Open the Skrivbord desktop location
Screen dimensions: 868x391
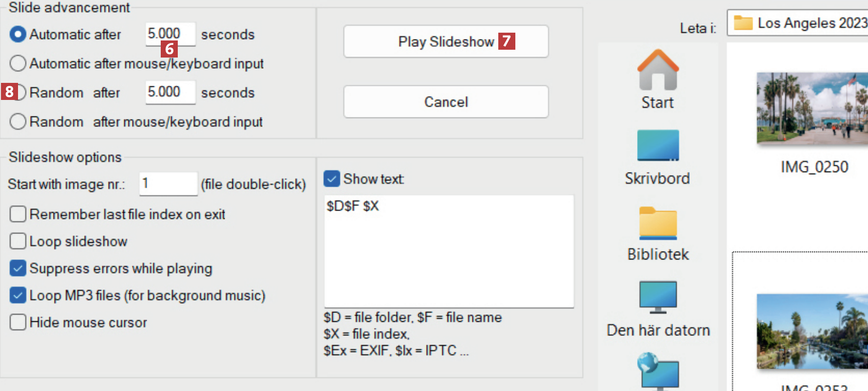pos(658,146)
